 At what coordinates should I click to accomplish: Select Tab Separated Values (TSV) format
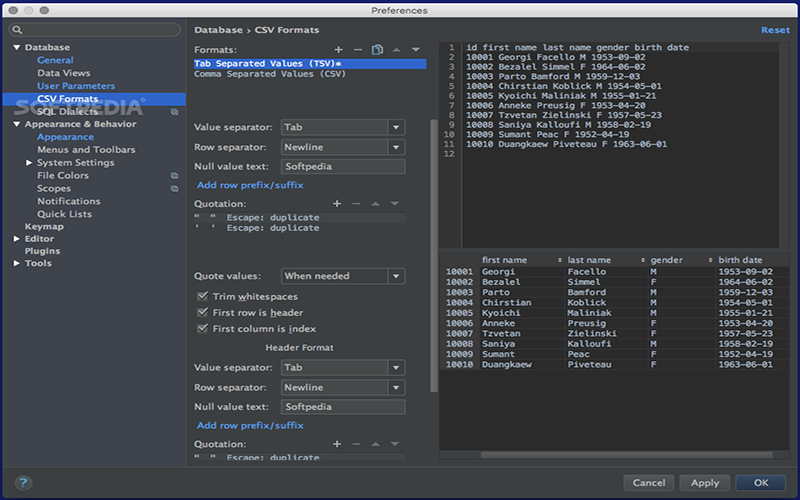point(310,64)
